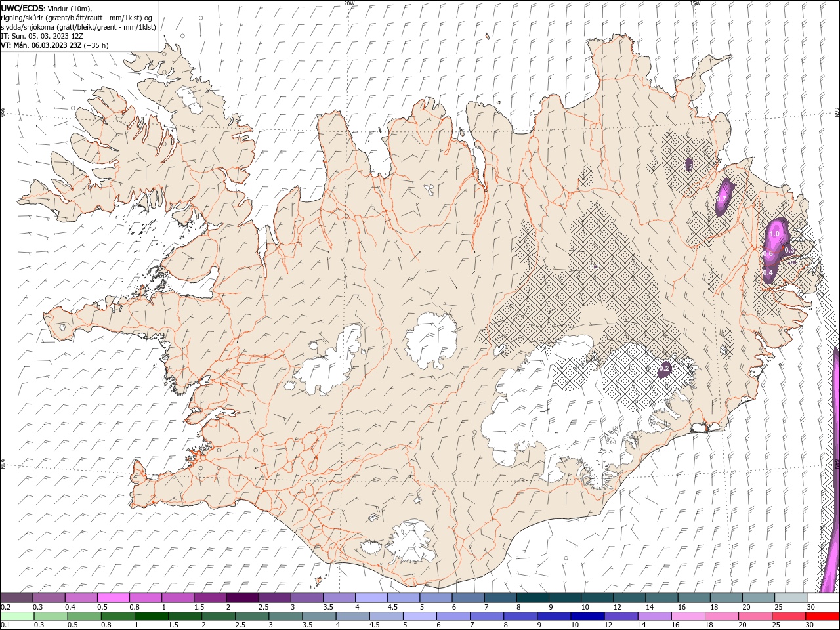This screenshot has width=840, height=630.
Task: Click the dark mauve 0.2 swatch in top legend row
Action: (x=16, y=598)
